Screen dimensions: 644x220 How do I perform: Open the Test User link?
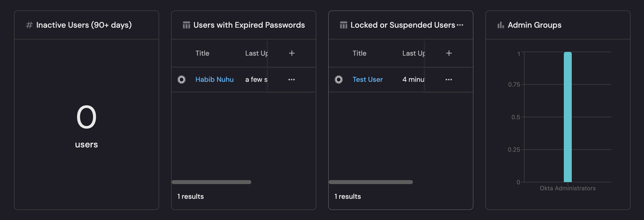(x=368, y=80)
